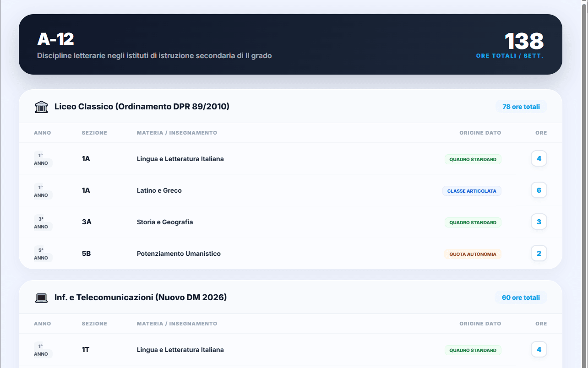Click the 5B section cell
The width and height of the screenshot is (588, 368).
(x=87, y=254)
